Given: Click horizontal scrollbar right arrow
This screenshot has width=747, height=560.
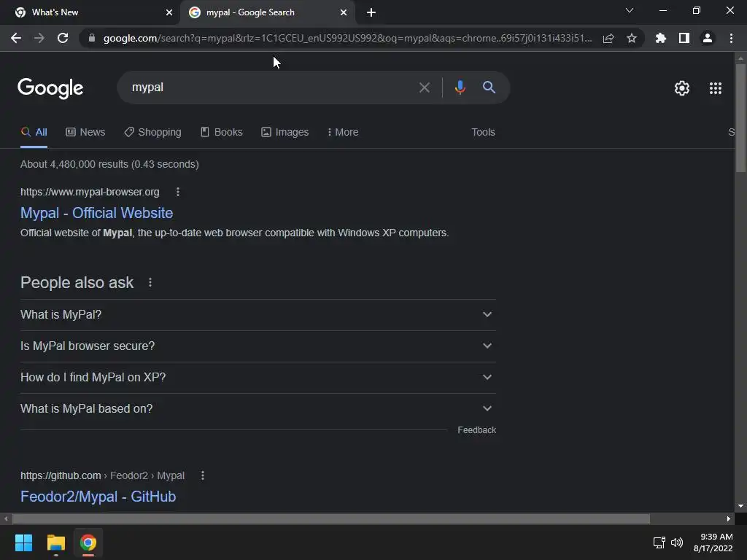Looking at the screenshot, I should pos(729,518).
